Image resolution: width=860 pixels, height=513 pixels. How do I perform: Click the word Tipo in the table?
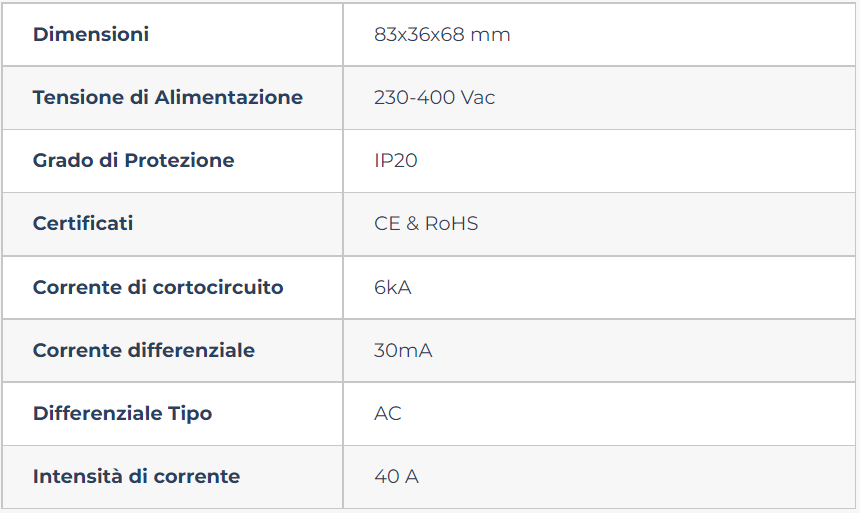[x=190, y=414]
